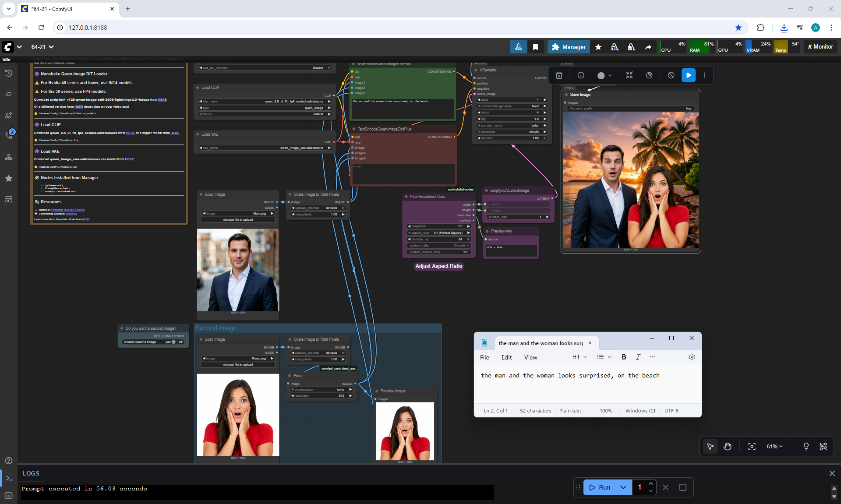Toggle link visibility icon in canvas toolbar
This screenshot has width=841, height=504.
[x=823, y=446]
